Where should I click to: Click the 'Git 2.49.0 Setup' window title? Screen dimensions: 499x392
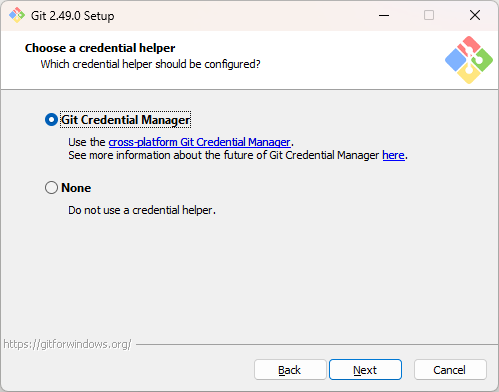pyautogui.click(x=73, y=16)
